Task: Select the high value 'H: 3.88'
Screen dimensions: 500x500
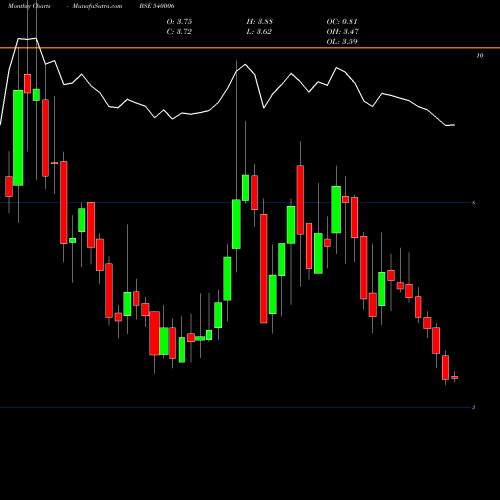Action: [260, 22]
